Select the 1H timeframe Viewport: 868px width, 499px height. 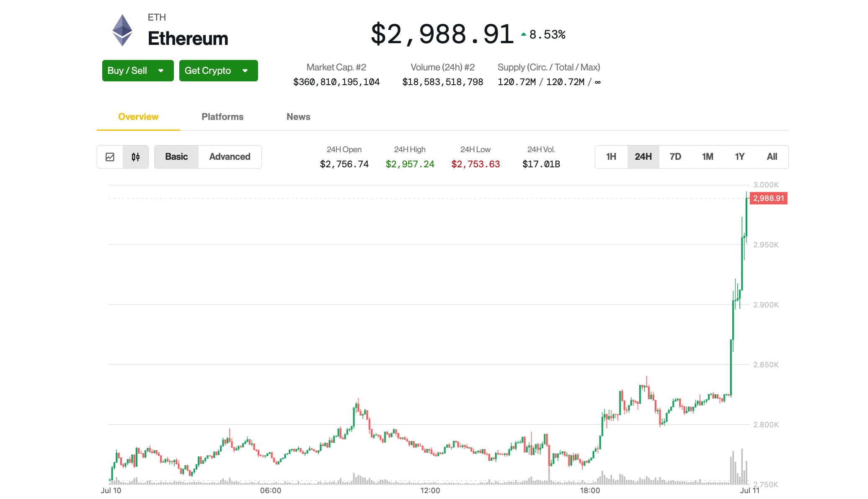tap(611, 156)
